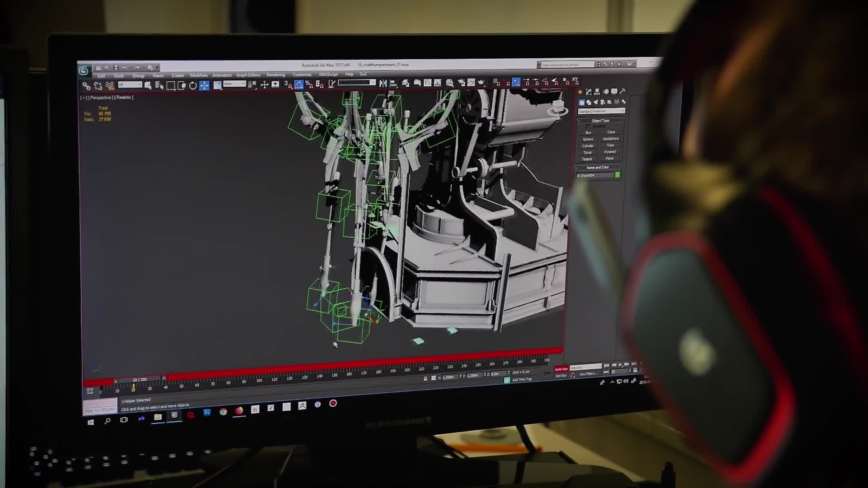This screenshot has height=488, width=868.
Task: Open the Graph Editors menu
Action: pos(248,75)
